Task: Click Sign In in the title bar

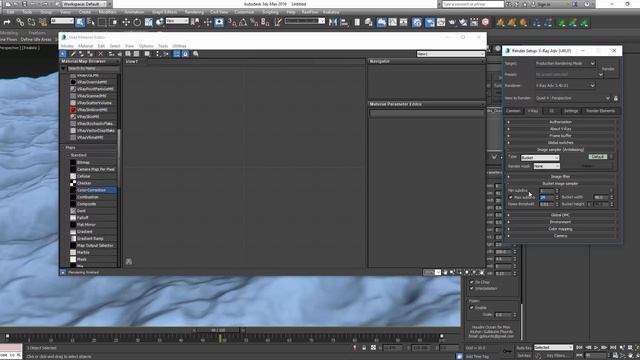Action: pos(544,4)
